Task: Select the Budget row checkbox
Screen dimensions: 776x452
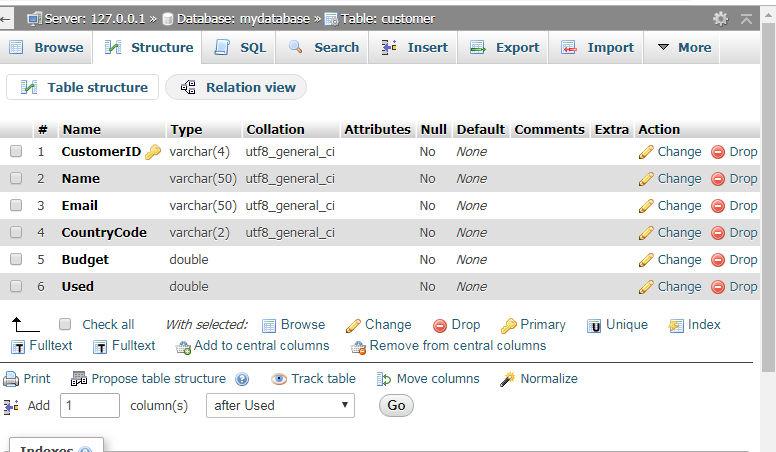Action: coord(16,260)
